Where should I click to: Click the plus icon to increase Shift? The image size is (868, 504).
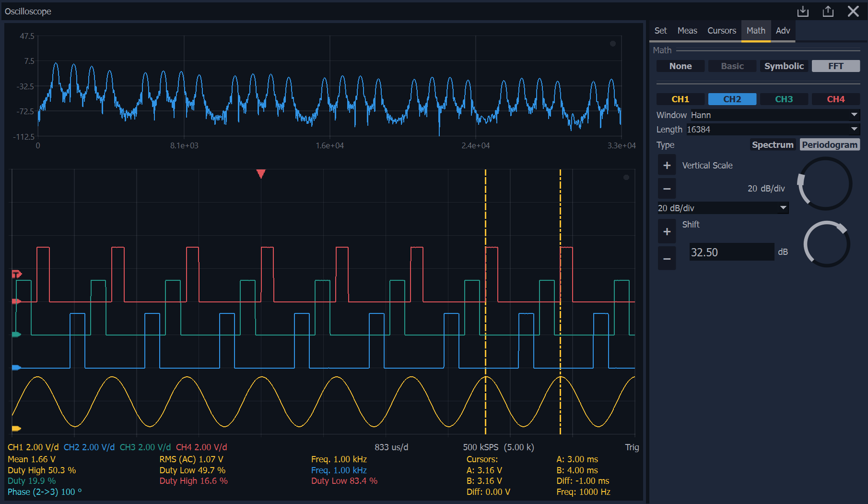click(667, 232)
